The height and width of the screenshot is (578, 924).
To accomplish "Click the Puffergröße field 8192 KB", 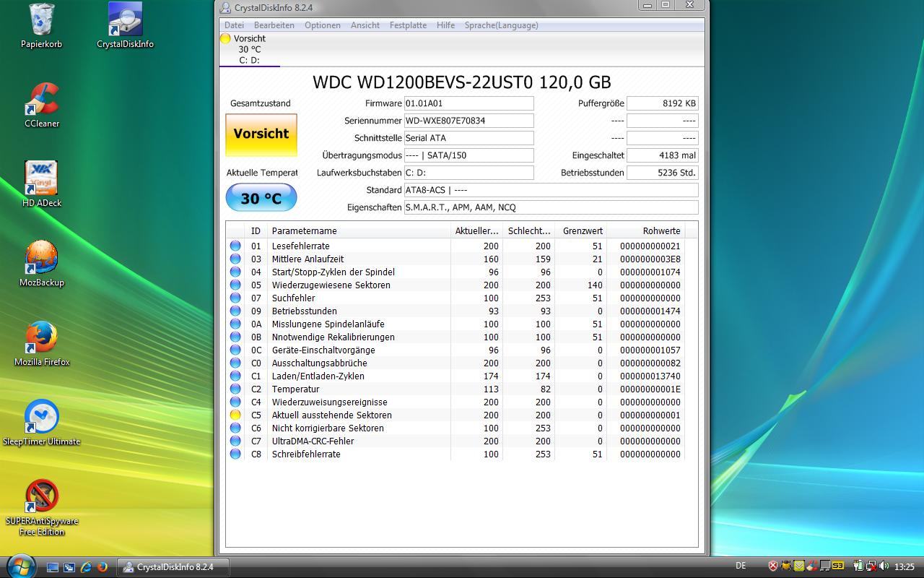I will pyautogui.click(x=662, y=103).
